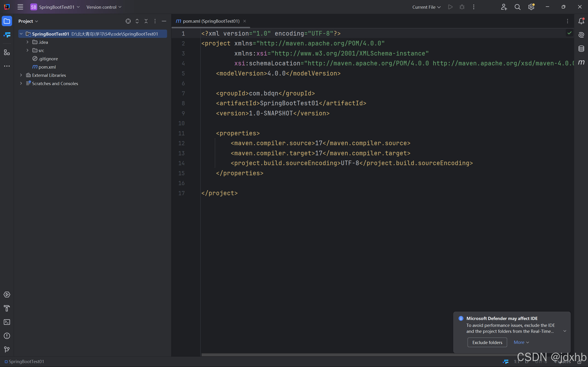Open the Git version control tool window
Image resolution: width=588 pixels, height=367 pixels.
coord(7,349)
